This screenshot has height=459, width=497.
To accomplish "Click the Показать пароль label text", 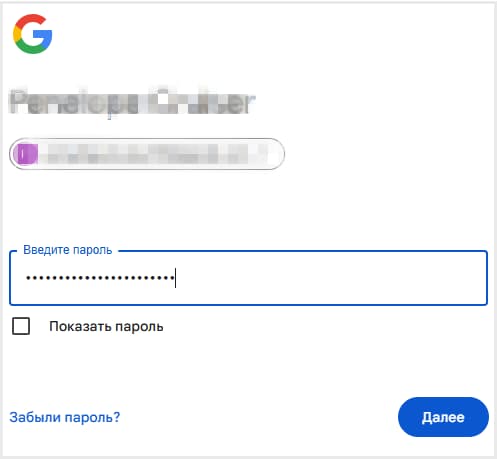I will click(106, 327).
